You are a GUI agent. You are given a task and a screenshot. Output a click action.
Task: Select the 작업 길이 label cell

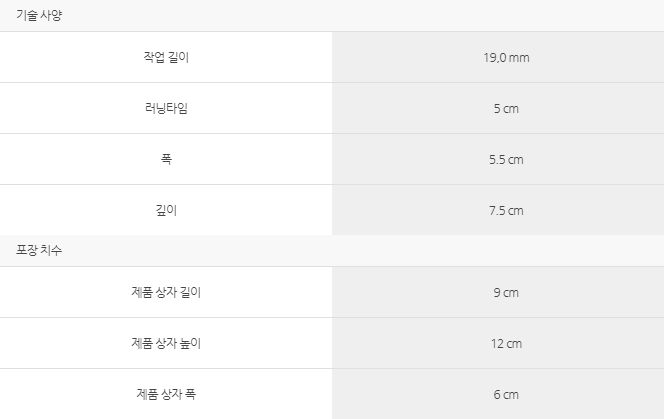coord(166,57)
